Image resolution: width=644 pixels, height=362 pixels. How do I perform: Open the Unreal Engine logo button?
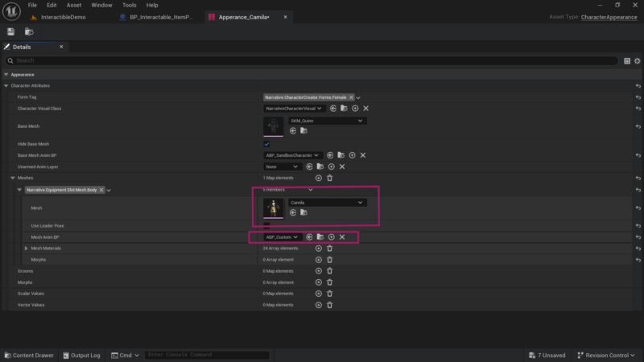point(11,11)
